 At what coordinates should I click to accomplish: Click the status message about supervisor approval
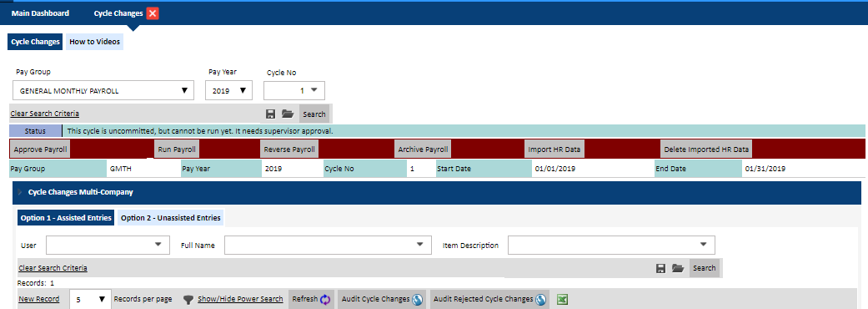click(200, 131)
